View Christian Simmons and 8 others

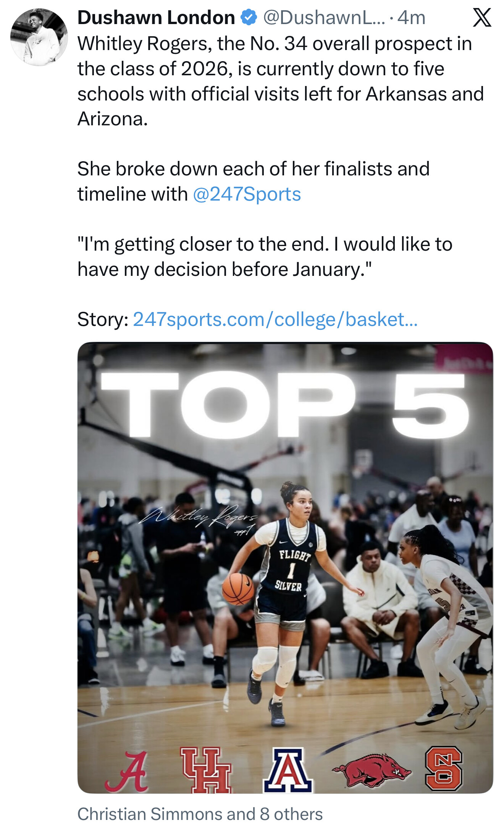click(200, 814)
